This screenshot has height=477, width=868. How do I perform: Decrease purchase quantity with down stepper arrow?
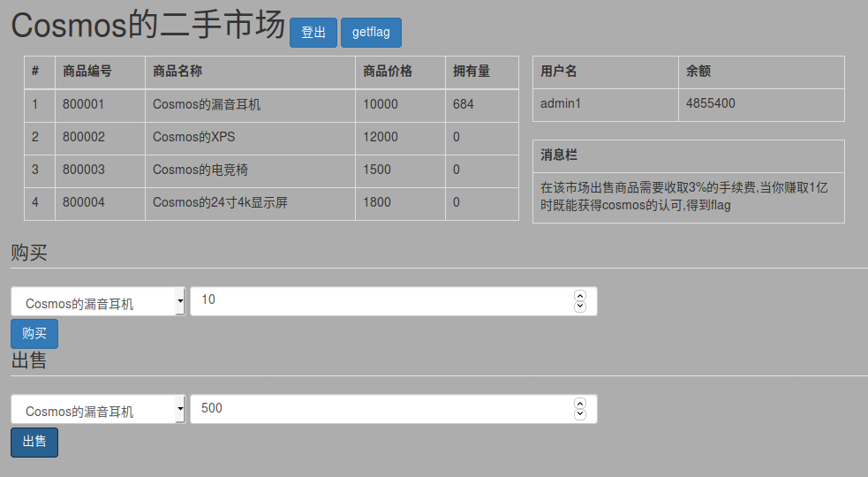point(580,307)
